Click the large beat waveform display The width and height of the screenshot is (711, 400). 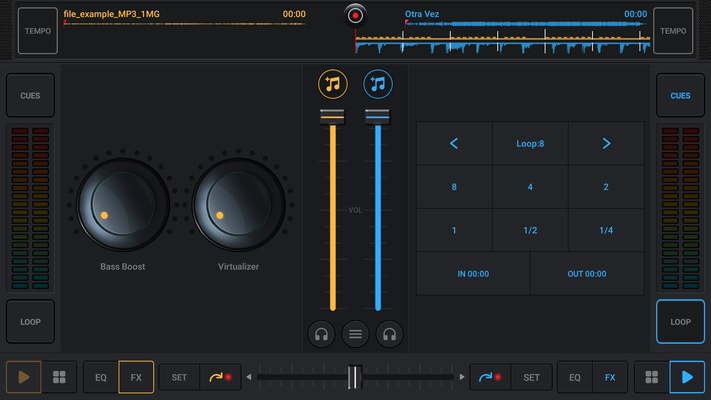click(x=502, y=42)
